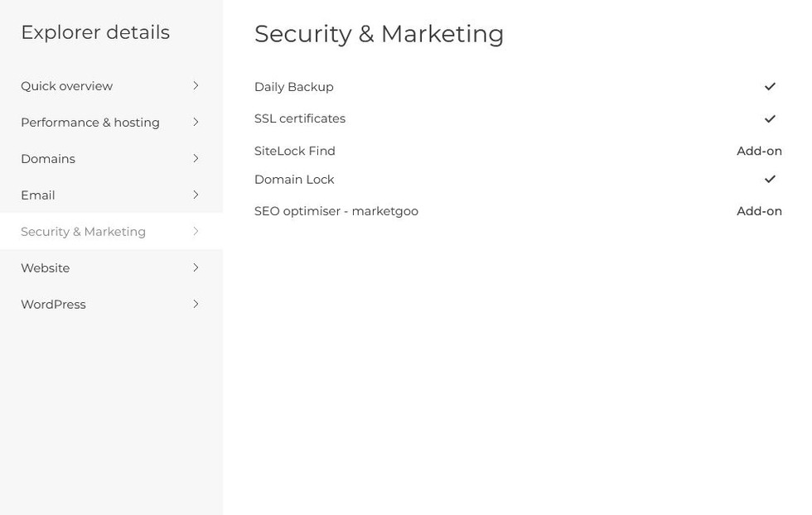Open the Quick overview section
The height and width of the screenshot is (515, 812).
pos(67,86)
